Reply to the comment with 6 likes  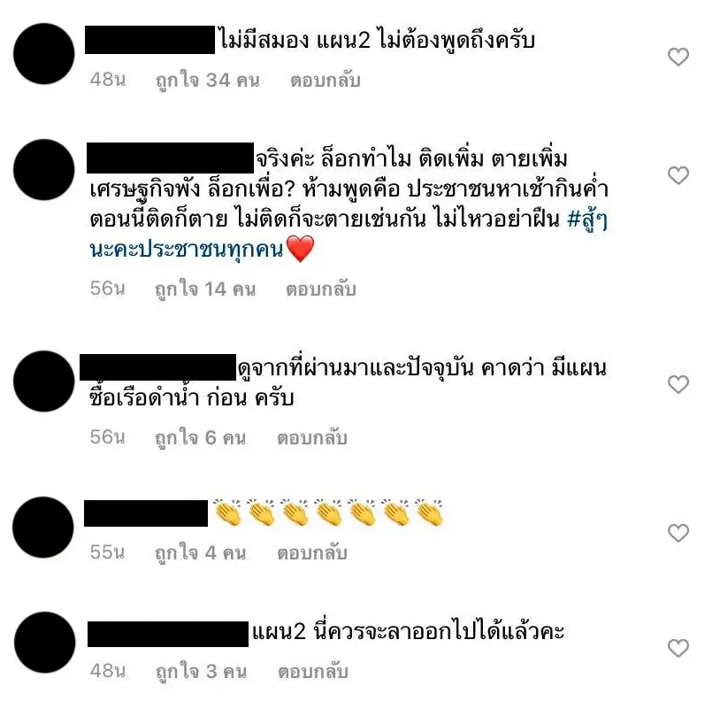(x=312, y=438)
